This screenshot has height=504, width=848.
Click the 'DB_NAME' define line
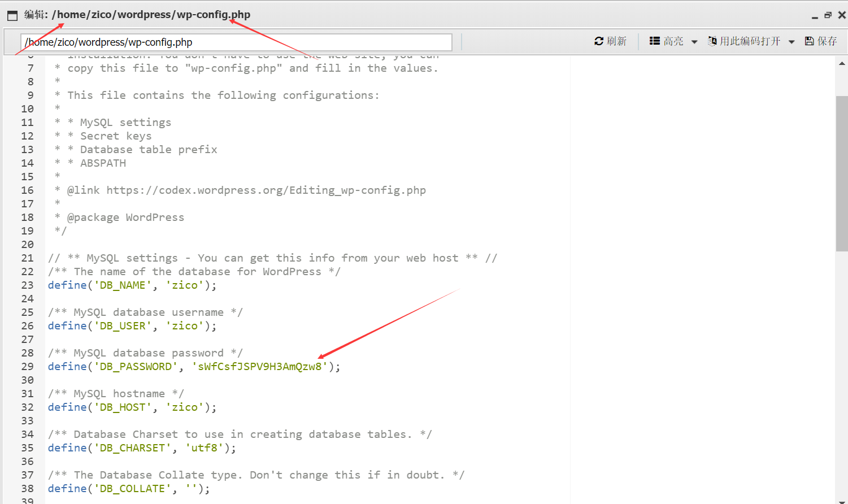click(132, 285)
